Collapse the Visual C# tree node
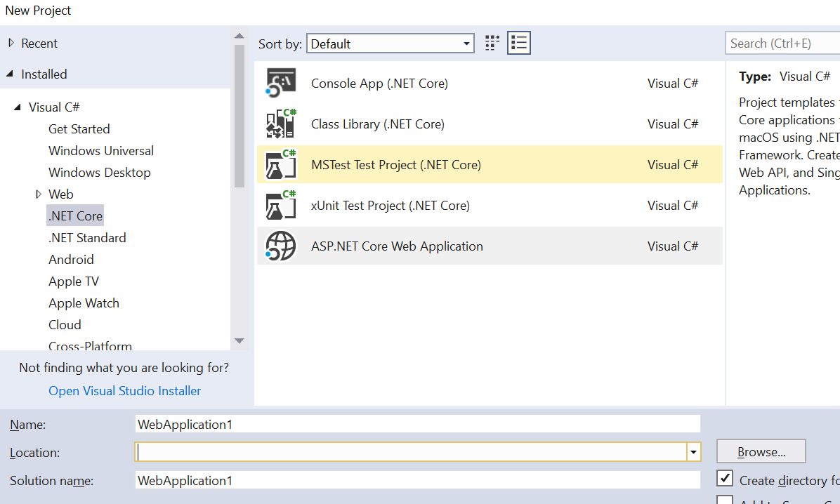Screen dimensions: 840x504 click(x=17, y=107)
